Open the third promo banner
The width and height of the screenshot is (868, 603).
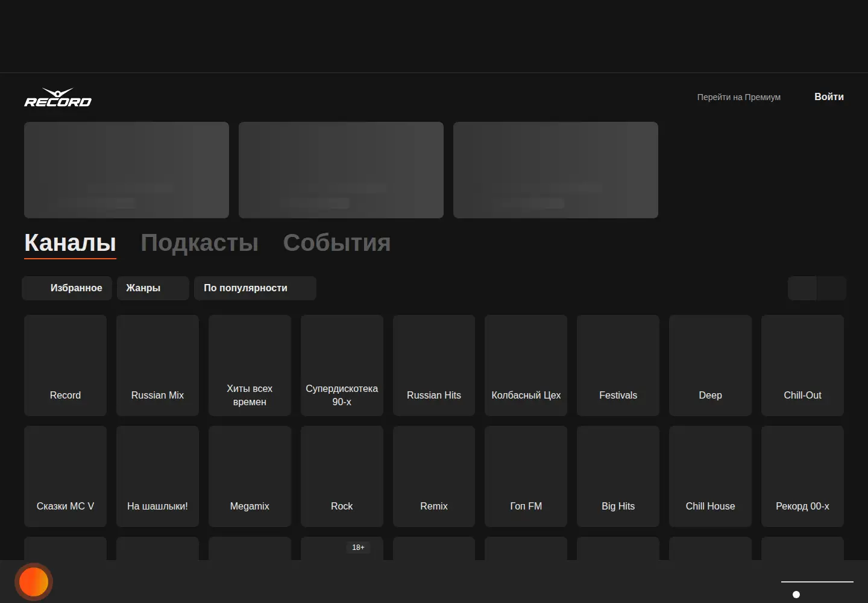click(x=556, y=170)
